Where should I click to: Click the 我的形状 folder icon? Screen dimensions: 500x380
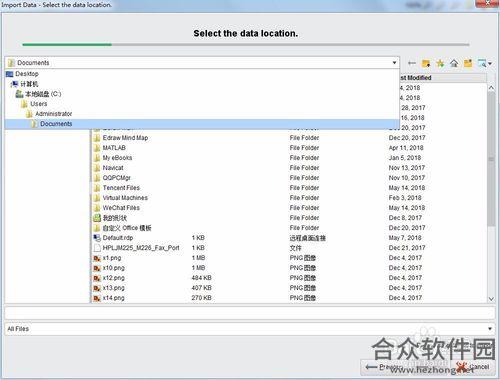(x=97, y=218)
